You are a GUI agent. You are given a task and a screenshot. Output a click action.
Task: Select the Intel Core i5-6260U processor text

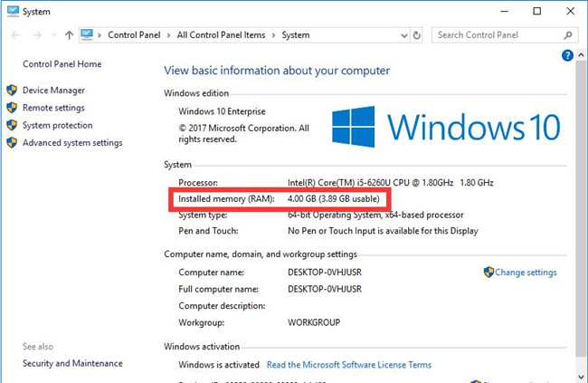click(391, 183)
